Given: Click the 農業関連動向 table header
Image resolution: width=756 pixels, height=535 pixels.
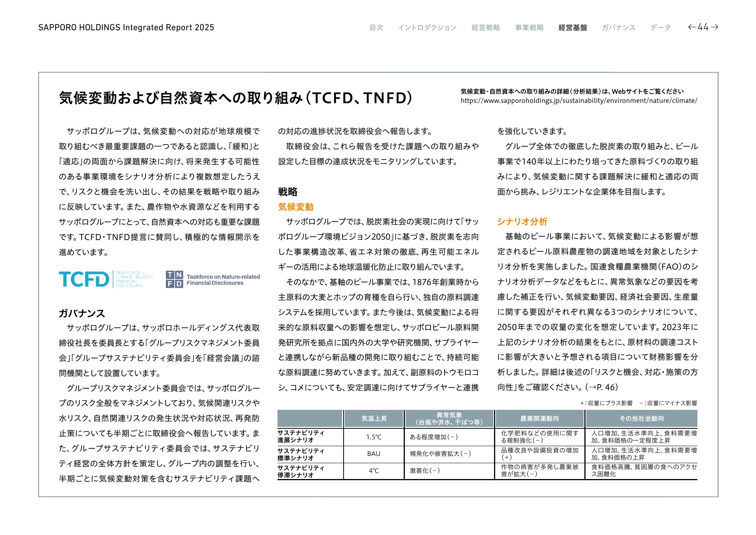Looking at the screenshot, I should pos(539,419).
